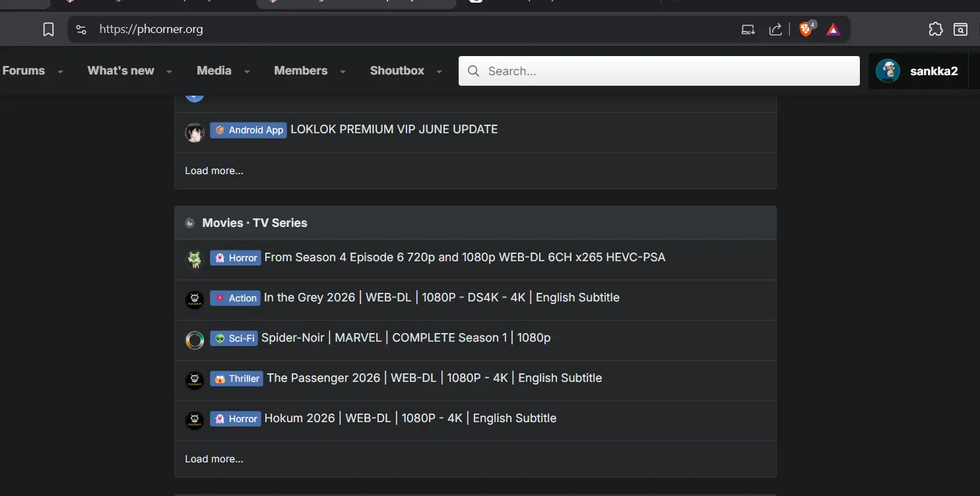Open Spider-Noir MARVEL COMPLETE Season 1 thread
The height and width of the screenshot is (496, 980).
(x=406, y=338)
